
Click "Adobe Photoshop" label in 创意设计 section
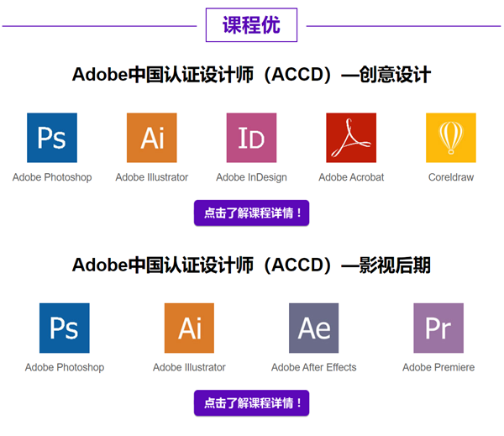[52, 177]
